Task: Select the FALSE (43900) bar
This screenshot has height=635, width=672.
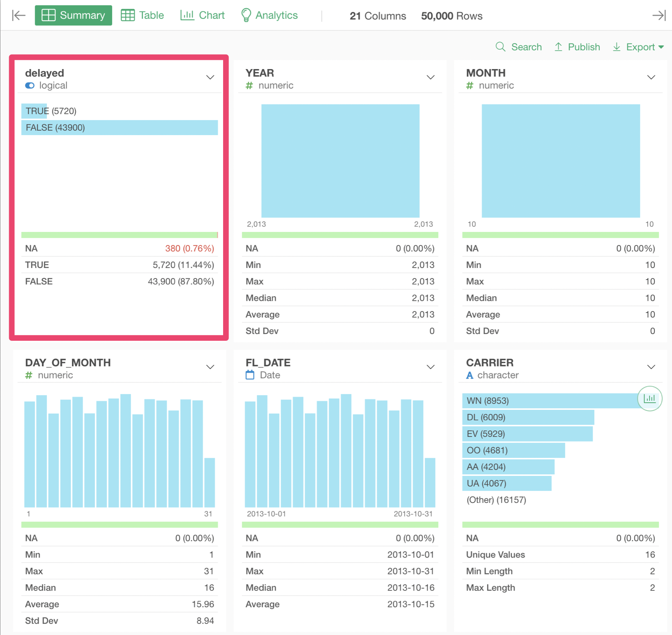Action: click(119, 127)
